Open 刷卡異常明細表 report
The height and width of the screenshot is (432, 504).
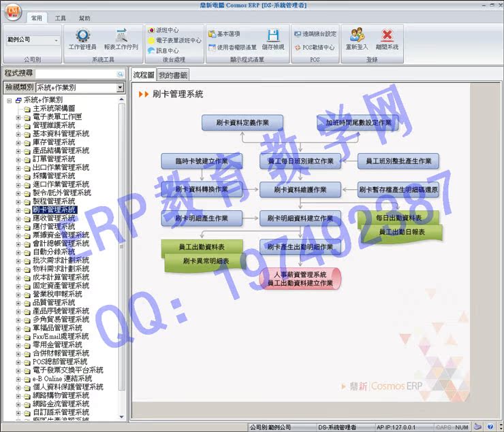coord(206,261)
